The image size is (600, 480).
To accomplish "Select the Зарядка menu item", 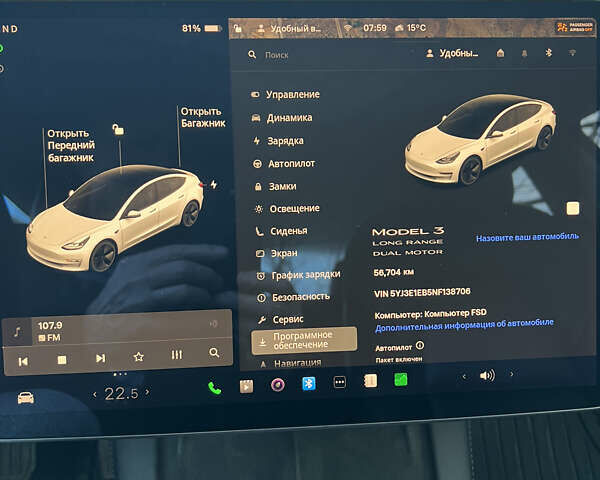I will tap(285, 141).
